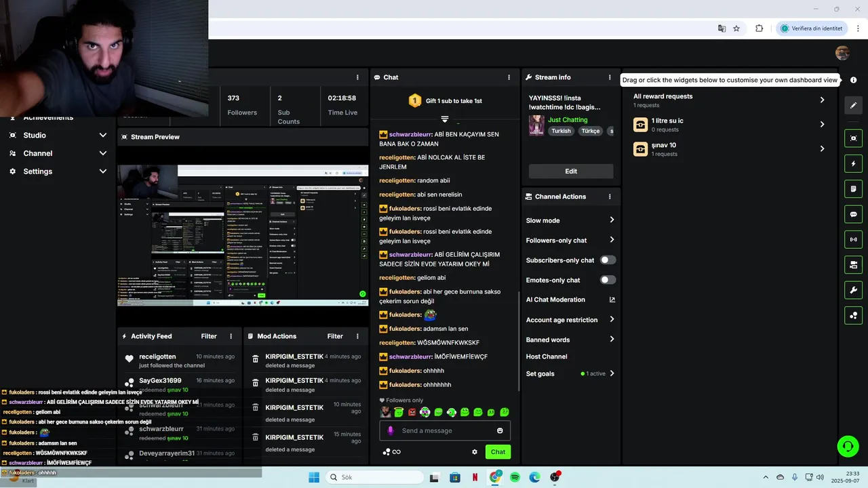
Task: Click the user profile avatar at top right
Action: [842, 54]
